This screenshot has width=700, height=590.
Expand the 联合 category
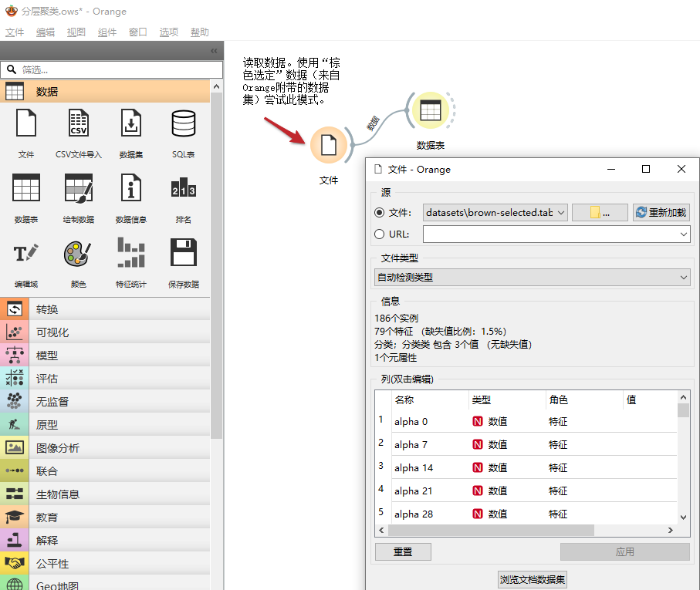(105, 471)
